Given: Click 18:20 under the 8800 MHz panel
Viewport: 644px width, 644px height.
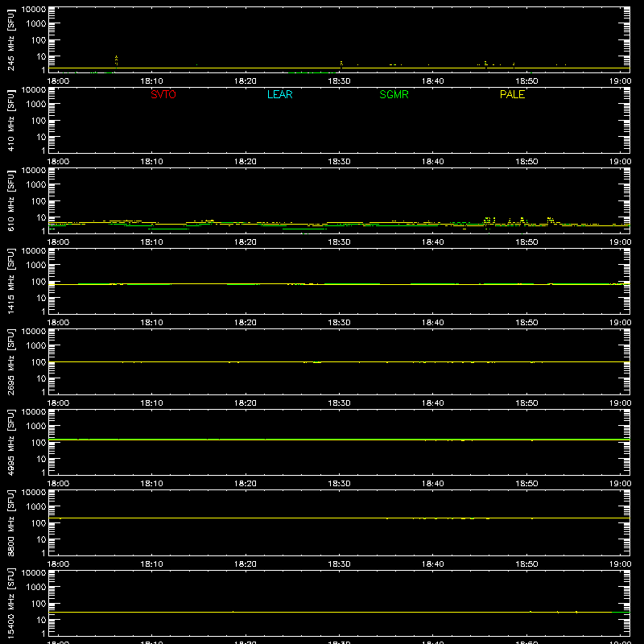Looking at the screenshot, I should click(246, 564).
